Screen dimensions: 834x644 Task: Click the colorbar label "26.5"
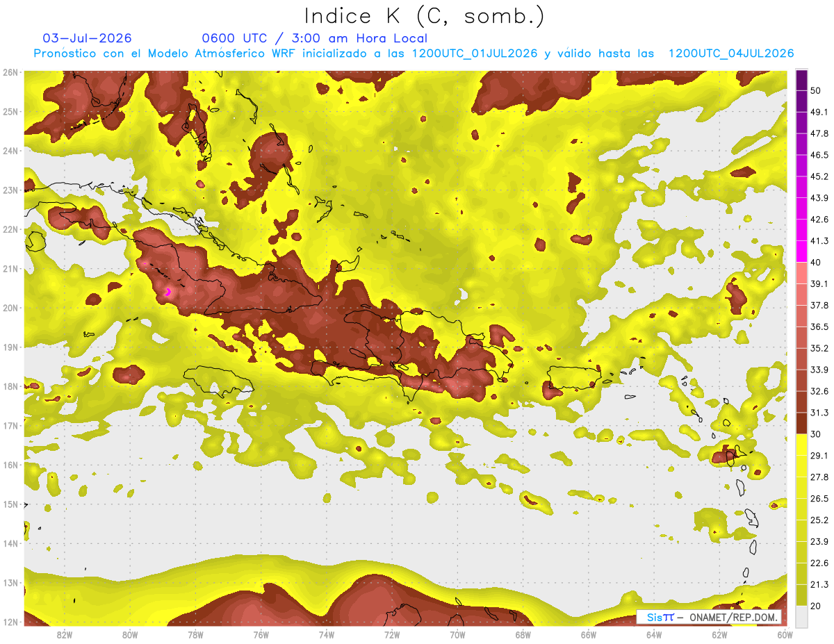coord(819,498)
